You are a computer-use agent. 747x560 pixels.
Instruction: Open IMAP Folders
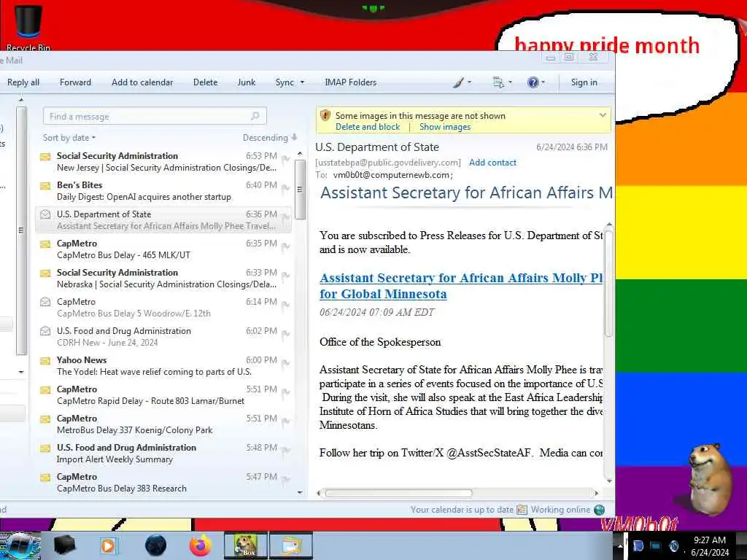(351, 82)
